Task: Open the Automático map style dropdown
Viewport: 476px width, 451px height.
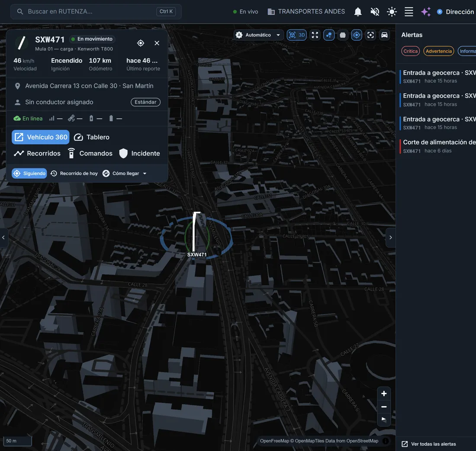Action: tap(258, 35)
